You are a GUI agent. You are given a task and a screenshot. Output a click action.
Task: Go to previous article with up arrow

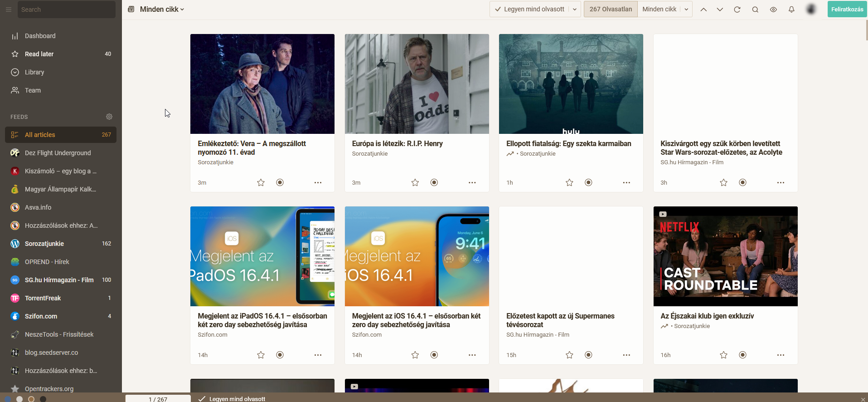pyautogui.click(x=703, y=10)
